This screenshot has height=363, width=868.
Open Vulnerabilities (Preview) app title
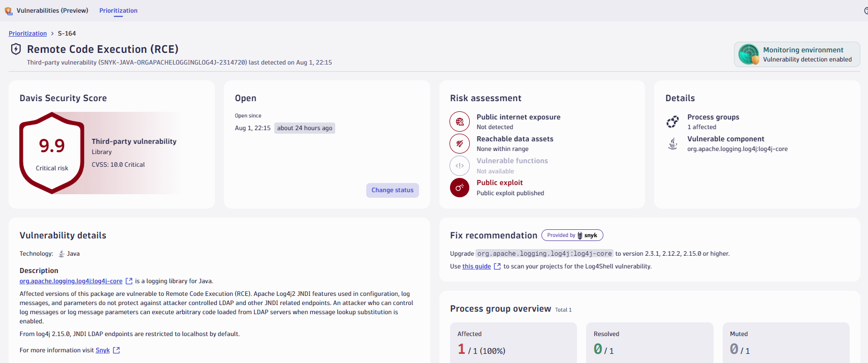(52, 11)
